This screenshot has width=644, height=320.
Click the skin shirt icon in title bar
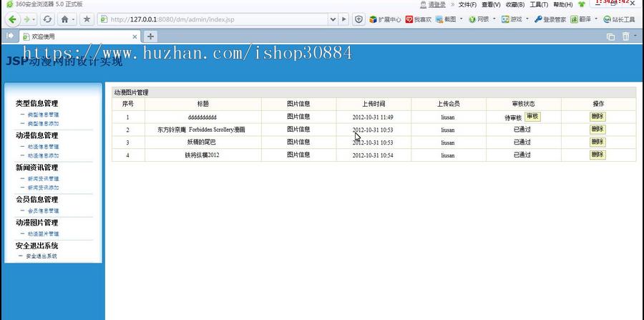coord(581,4)
